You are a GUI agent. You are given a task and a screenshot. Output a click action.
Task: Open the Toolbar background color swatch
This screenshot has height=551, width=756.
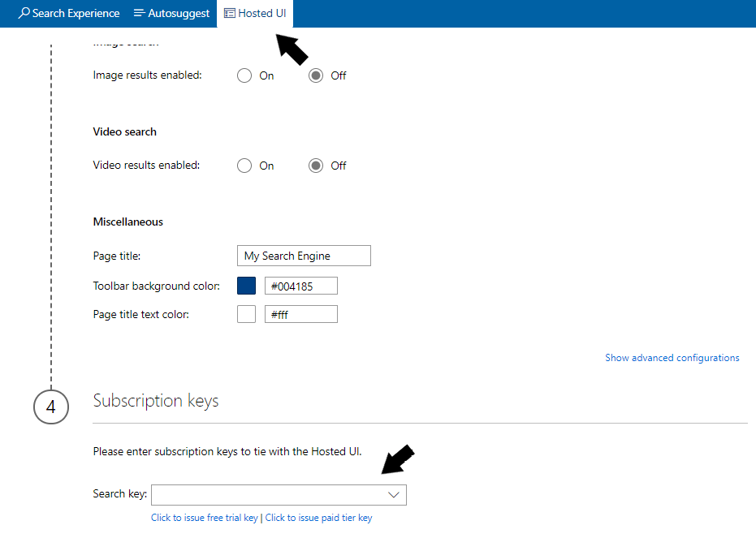click(246, 286)
